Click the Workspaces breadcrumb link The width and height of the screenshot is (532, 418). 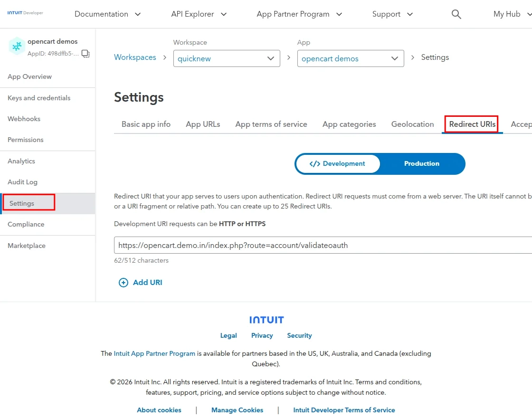135,57
